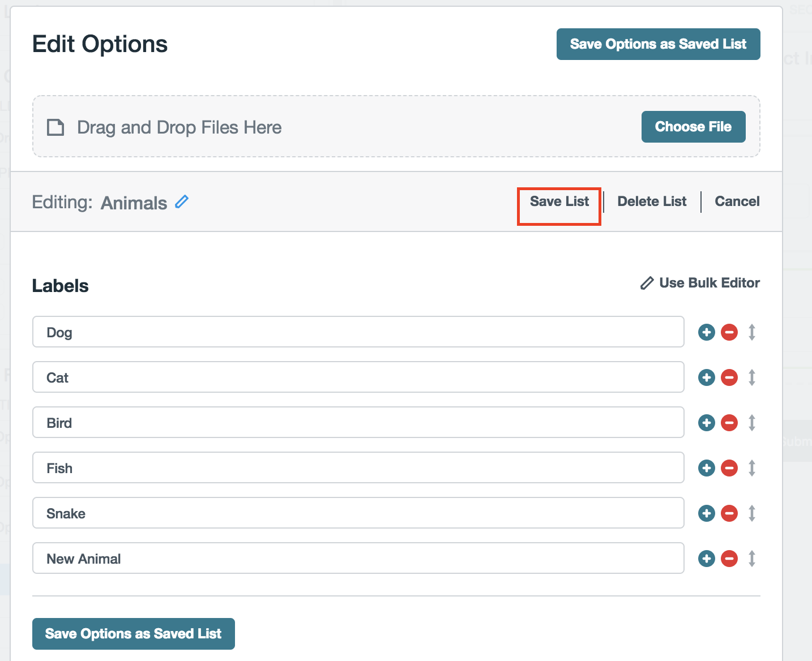This screenshot has width=812, height=661.
Task: Remove the Cat option with minus icon
Action: coord(729,377)
